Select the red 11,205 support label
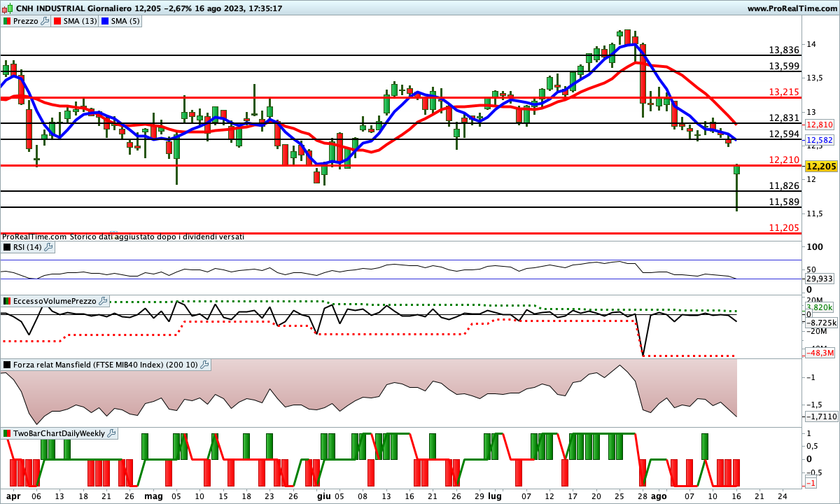Image resolution: width=840 pixels, height=504 pixels. click(784, 227)
